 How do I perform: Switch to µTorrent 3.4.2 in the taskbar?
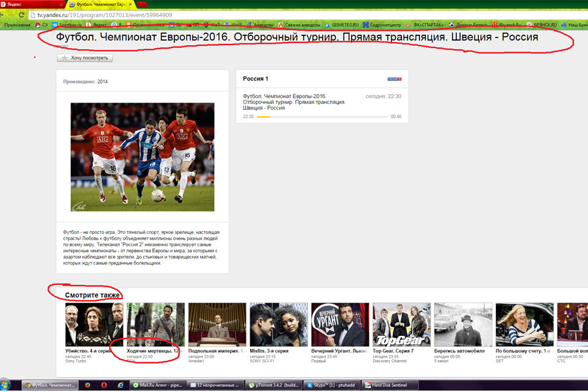click(x=274, y=385)
